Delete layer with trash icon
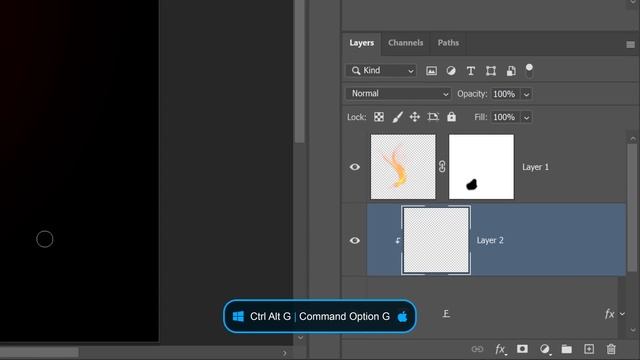The height and width of the screenshot is (360, 640). [611, 349]
